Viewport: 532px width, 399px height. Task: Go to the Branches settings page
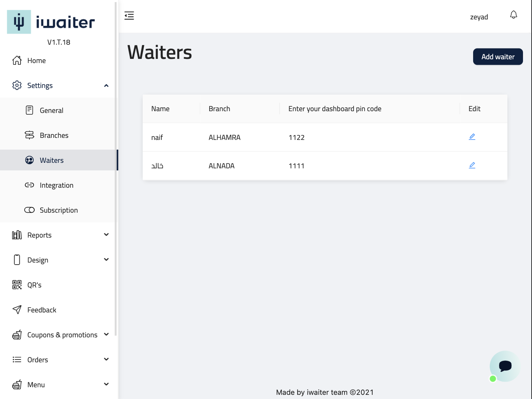coord(54,135)
